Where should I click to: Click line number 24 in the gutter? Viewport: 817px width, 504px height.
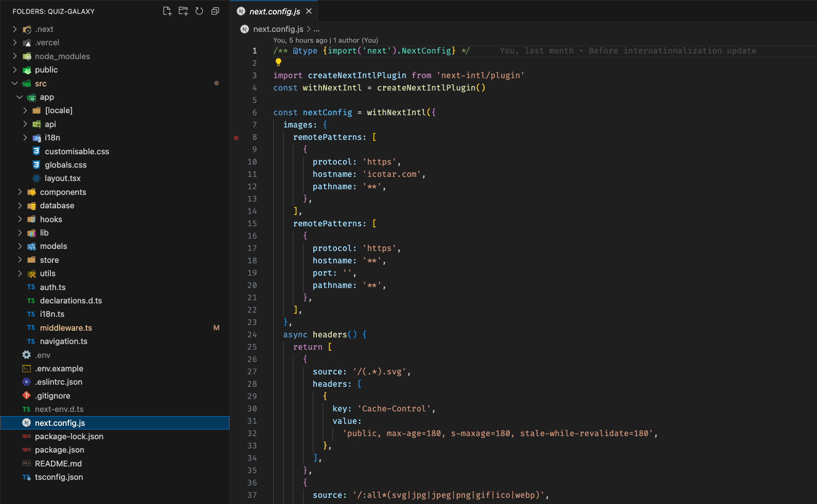click(x=252, y=335)
